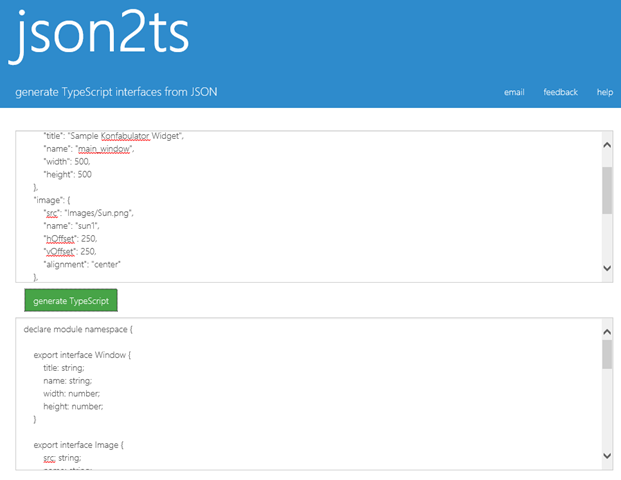The width and height of the screenshot is (621, 480).
Task: Click the "src": "Images/Sun.png" line
Action: 88,213
